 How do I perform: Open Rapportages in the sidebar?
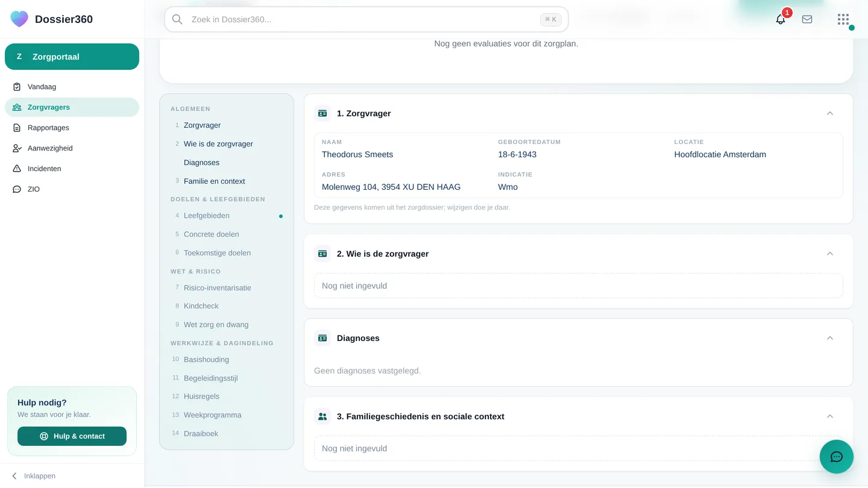[x=72, y=128]
